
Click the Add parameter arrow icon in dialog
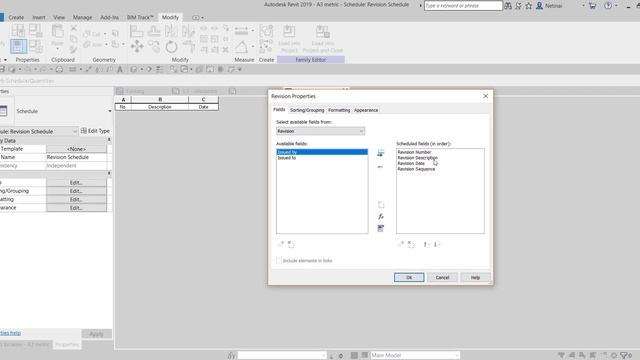click(380, 153)
